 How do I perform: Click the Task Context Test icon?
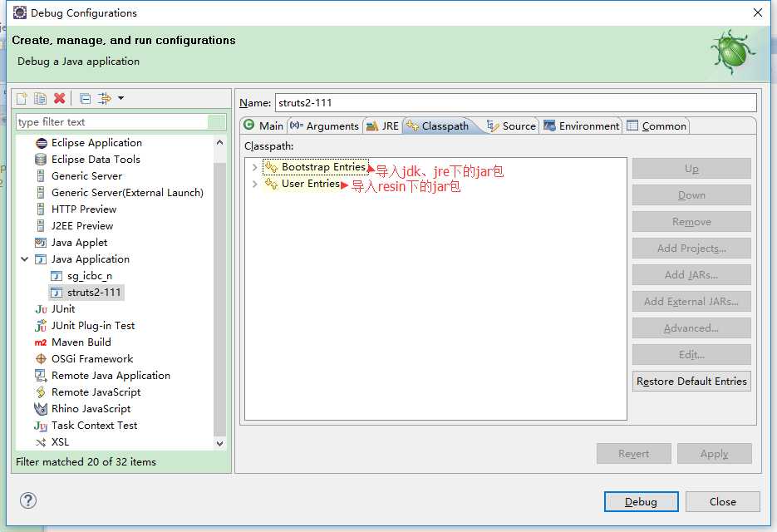click(41, 426)
